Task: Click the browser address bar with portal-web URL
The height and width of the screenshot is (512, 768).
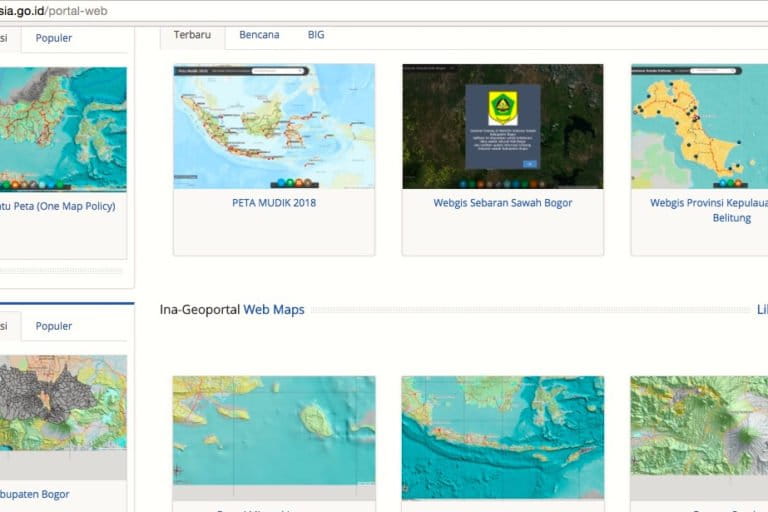Action: coord(300,11)
